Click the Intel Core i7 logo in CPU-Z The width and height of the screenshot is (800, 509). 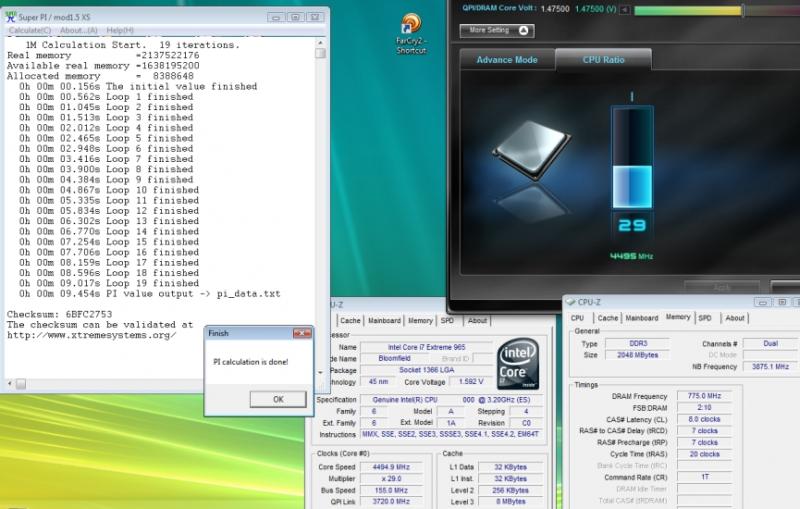pos(518,364)
